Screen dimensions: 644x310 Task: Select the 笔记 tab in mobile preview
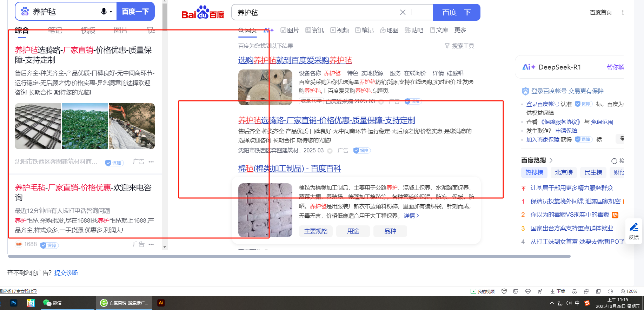coord(55,31)
